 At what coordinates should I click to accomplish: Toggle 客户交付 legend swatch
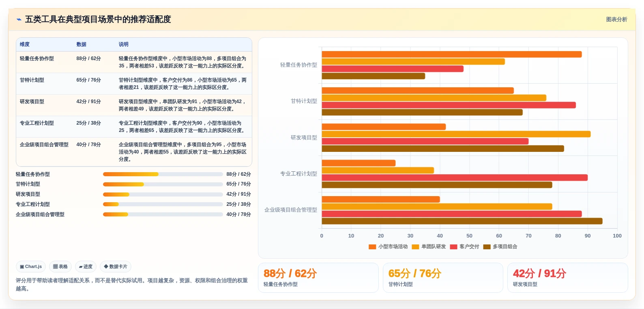[x=454, y=247]
